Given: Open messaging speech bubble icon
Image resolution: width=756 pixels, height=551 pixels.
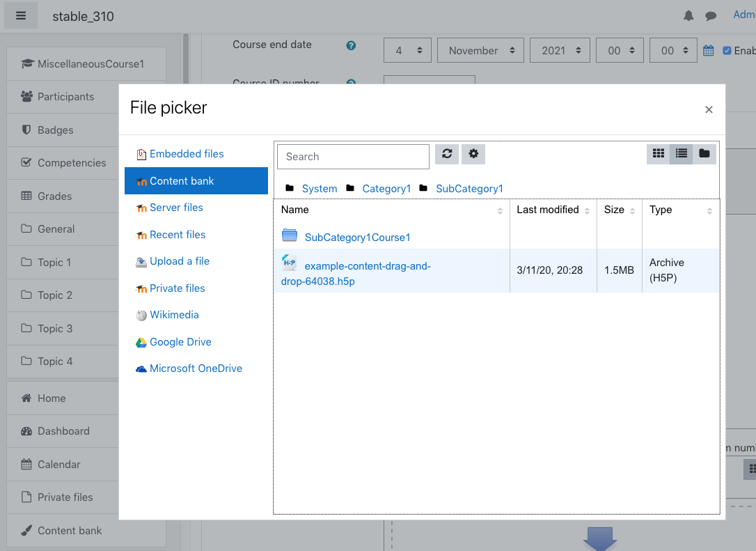Looking at the screenshot, I should (711, 16).
